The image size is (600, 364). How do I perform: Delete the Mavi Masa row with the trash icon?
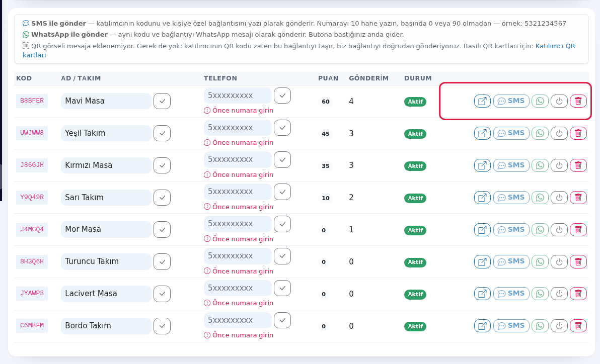click(578, 102)
